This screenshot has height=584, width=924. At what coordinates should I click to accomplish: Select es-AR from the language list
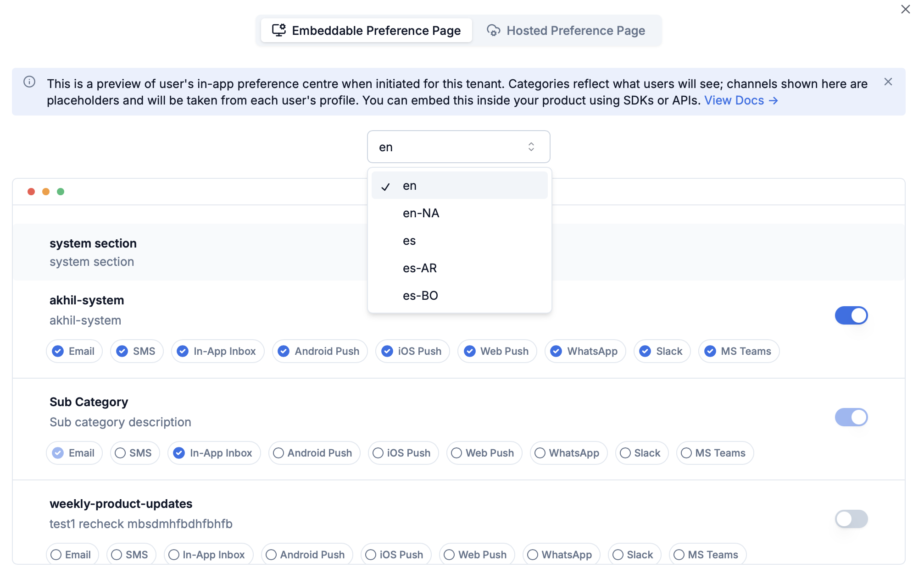pos(420,268)
